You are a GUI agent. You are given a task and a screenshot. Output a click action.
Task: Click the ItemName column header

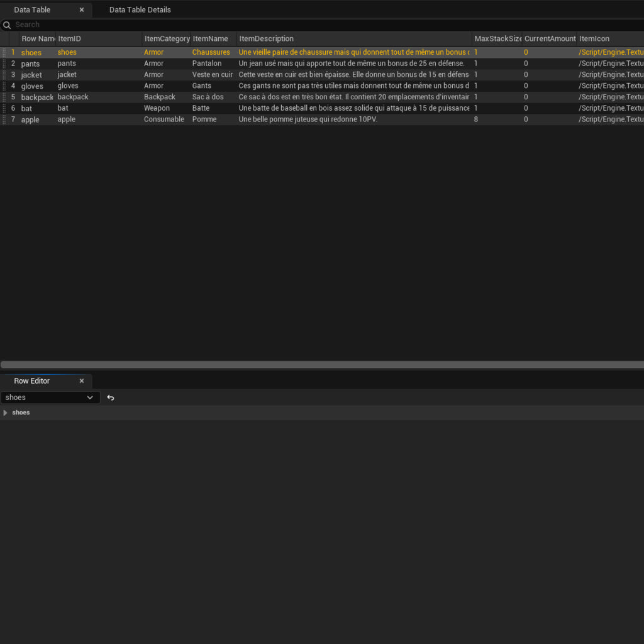pyautogui.click(x=211, y=39)
